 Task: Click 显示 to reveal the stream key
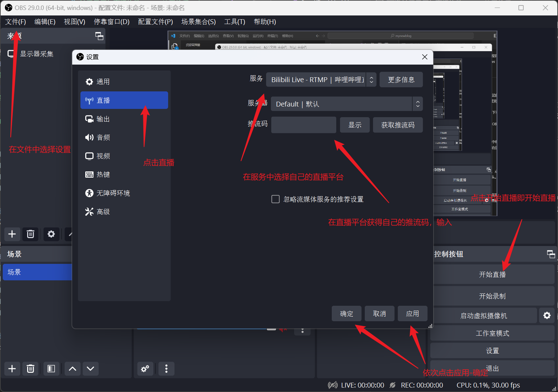355,125
